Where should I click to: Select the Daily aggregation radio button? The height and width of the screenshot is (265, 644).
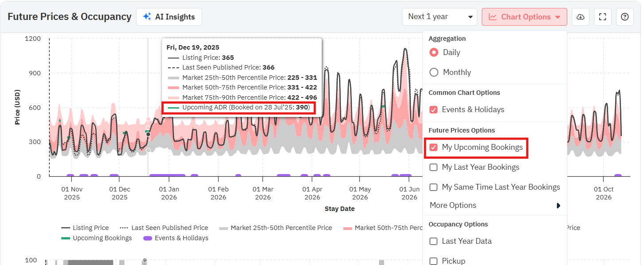[434, 52]
